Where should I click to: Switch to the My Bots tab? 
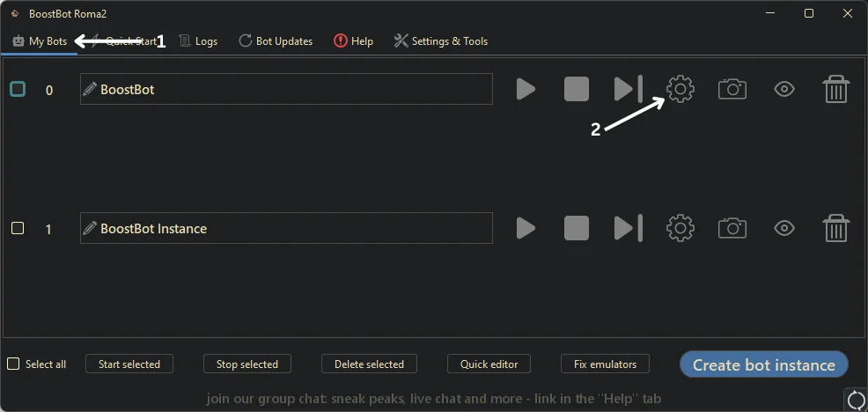click(x=40, y=41)
